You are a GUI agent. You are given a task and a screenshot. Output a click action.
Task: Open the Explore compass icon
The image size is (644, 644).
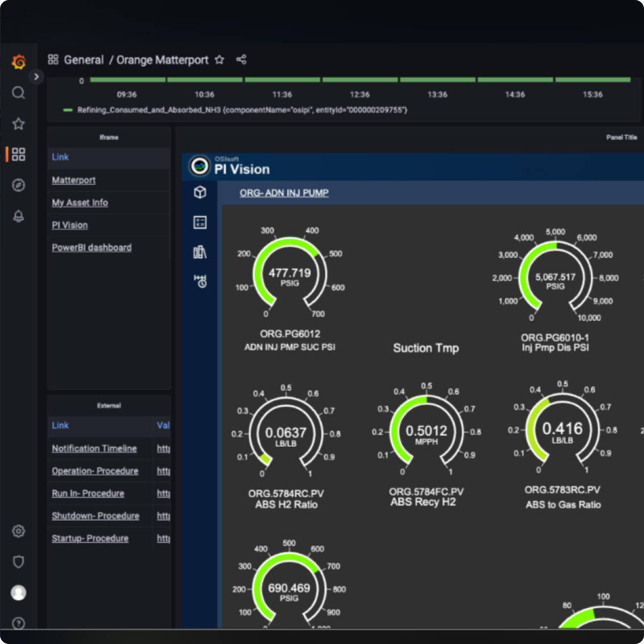click(x=19, y=185)
